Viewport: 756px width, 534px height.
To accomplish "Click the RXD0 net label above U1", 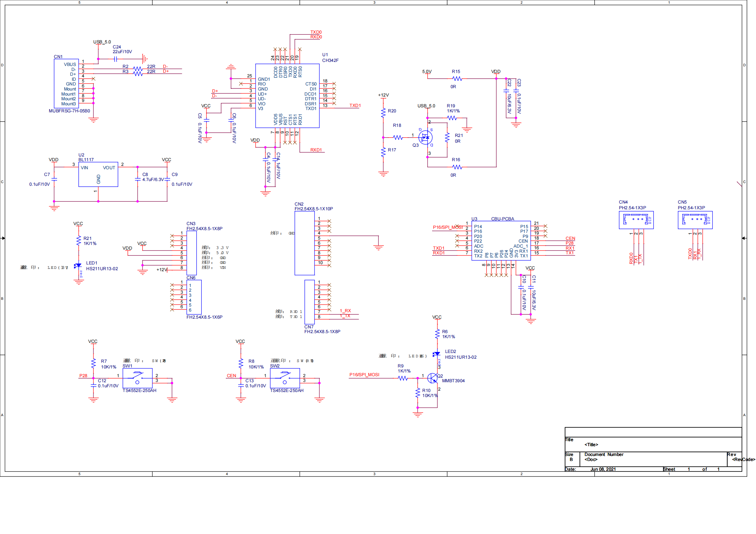I will pos(316,37).
